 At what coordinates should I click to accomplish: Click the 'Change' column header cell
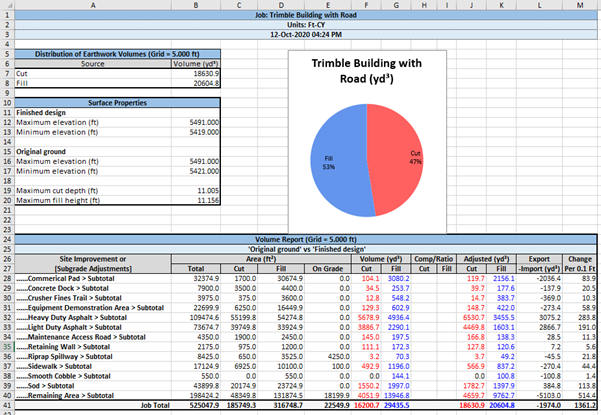pos(580,259)
